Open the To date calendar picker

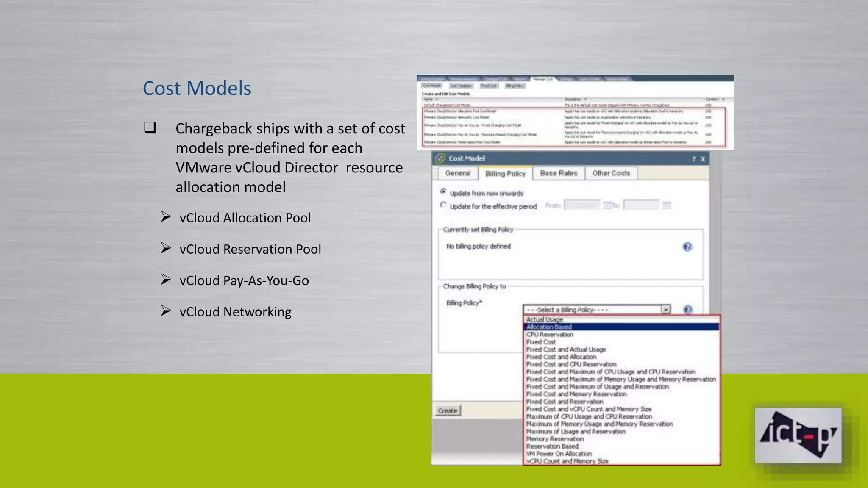pyautogui.click(x=666, y=205)
